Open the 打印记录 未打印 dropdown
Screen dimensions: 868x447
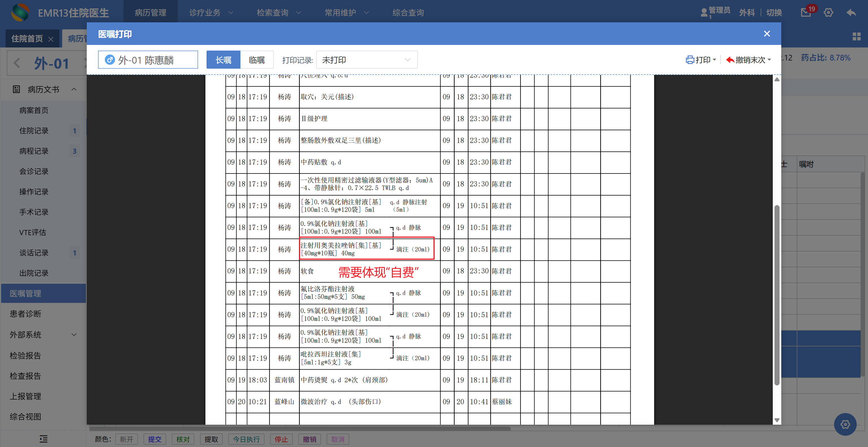click(366, 60)
